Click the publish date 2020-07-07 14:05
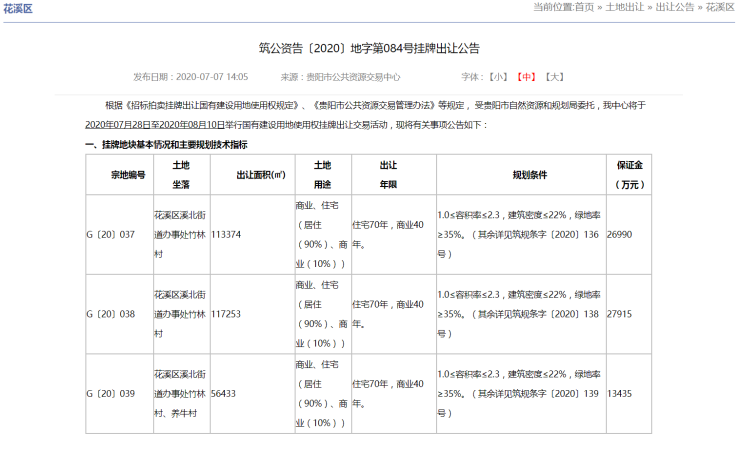Viewport: 740px width, 452px height. [212, 77]
